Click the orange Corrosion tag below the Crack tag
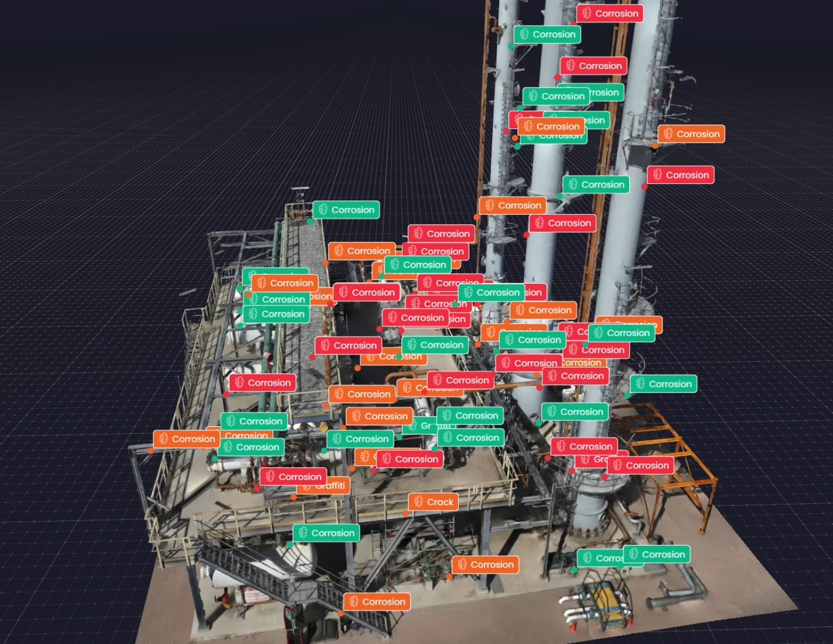Viewport: 833px width, 644px height. 485,565
